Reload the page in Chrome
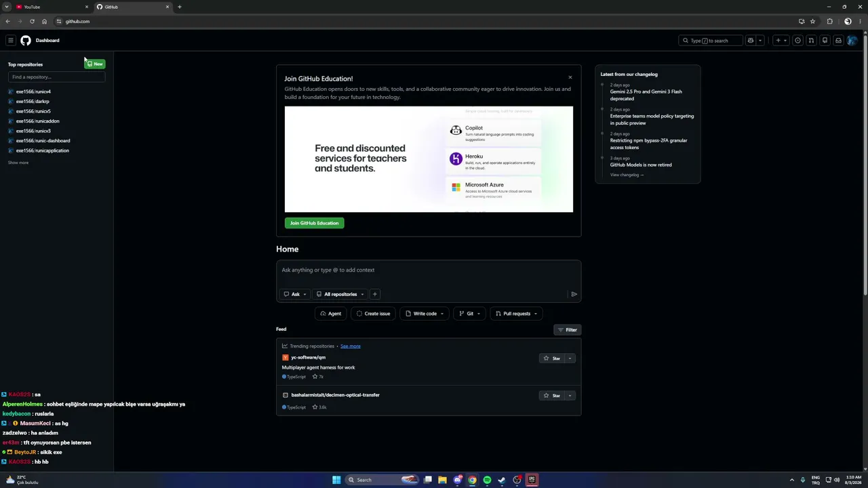This screenshot has height=488, width=868. tap(32, 21)
